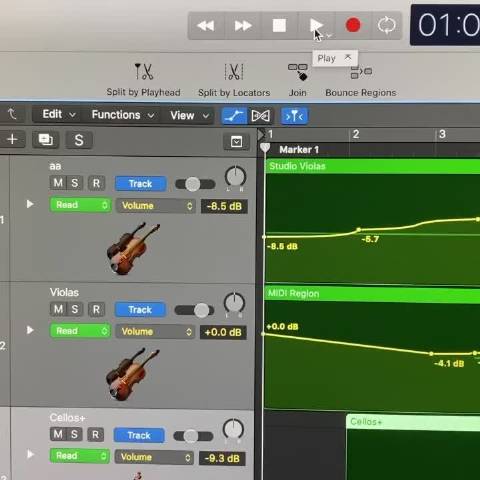
Task: Expand Violas track automation disclosure triangle
Action: point(30,330)
